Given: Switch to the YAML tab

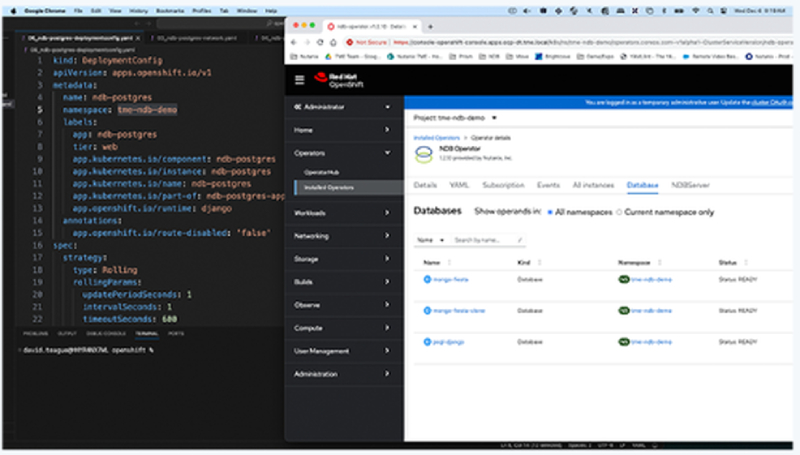Looking at the screenshot, I should 459,185.
